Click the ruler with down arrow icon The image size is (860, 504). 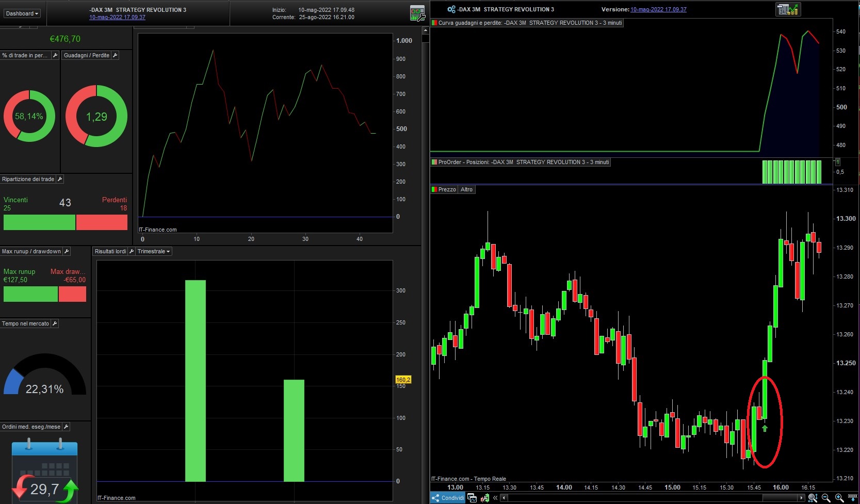tap(853, 498)
